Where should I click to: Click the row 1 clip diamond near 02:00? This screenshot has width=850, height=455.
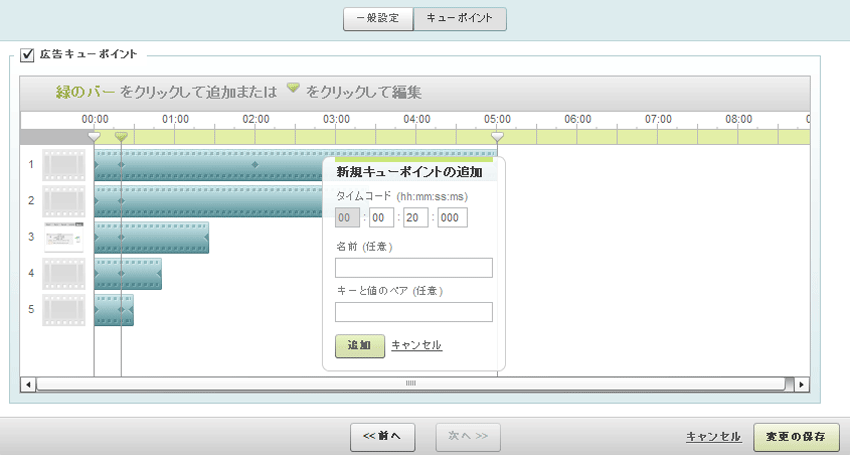click(x=255, y=164)
